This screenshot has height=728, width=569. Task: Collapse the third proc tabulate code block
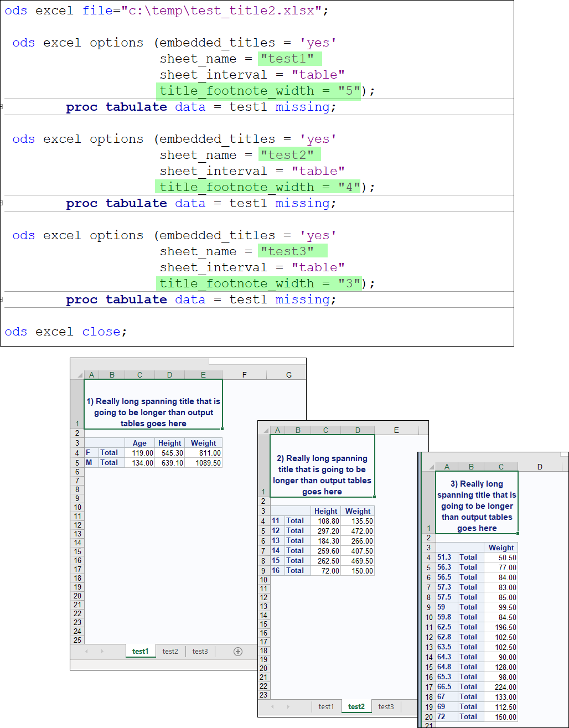2,300
